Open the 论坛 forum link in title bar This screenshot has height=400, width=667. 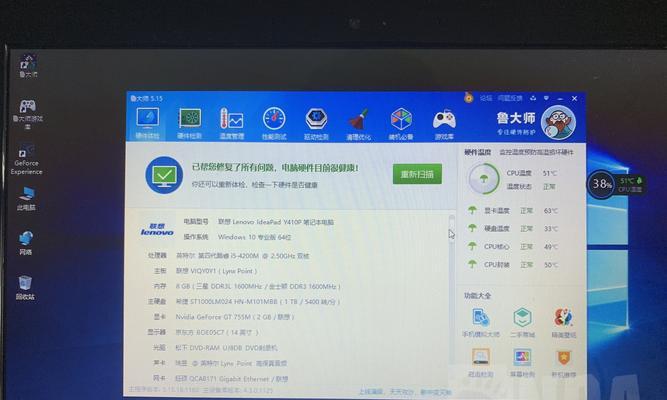pos(486,98)
